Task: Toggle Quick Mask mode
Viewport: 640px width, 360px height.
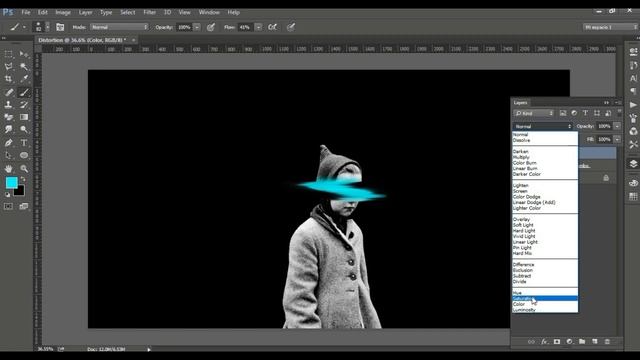Action: click(8, 207)
